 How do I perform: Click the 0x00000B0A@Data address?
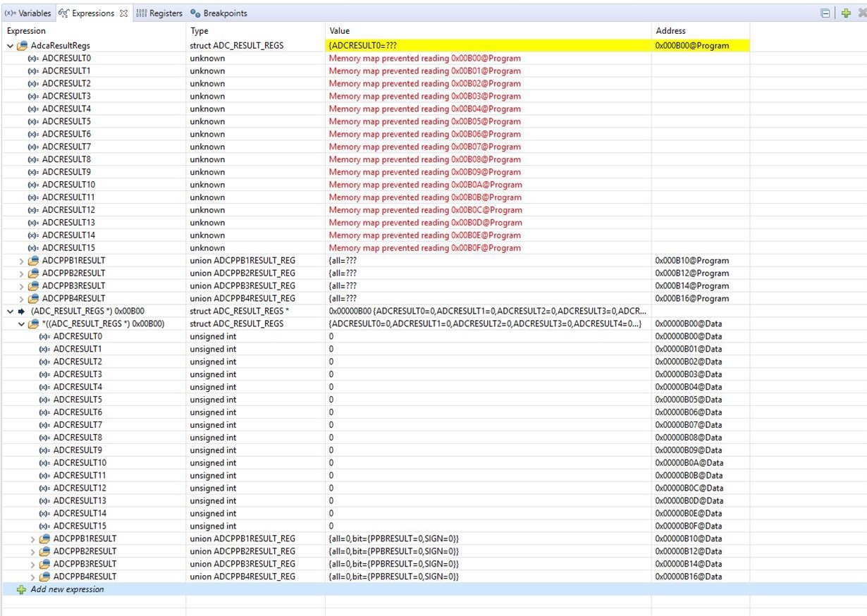(689, 463)
